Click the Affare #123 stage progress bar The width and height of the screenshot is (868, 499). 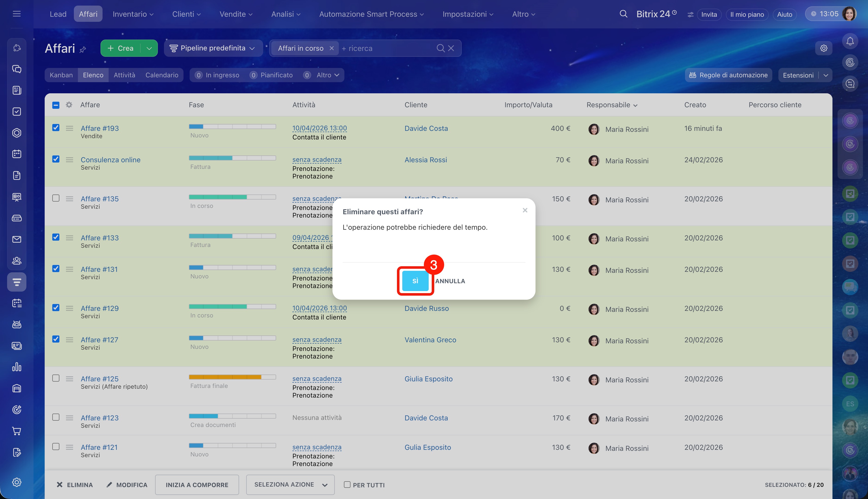click(x=232, y=416)
